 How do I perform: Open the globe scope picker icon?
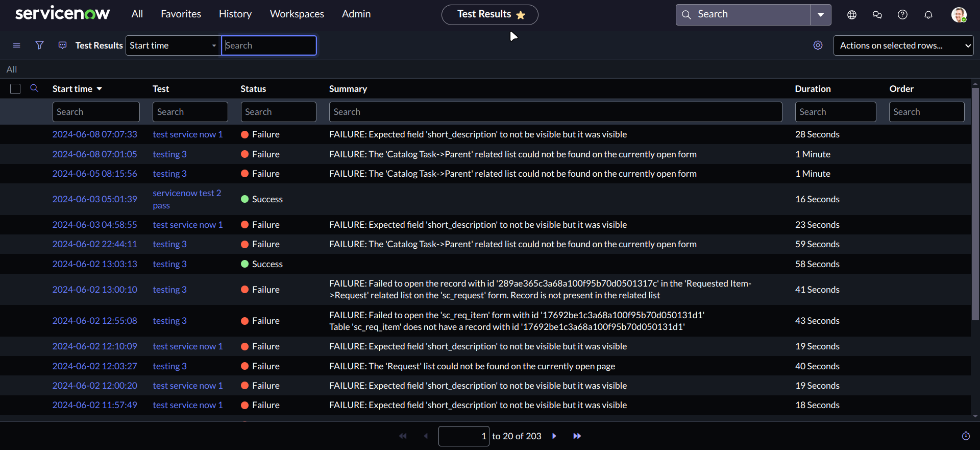pos(851,15)
